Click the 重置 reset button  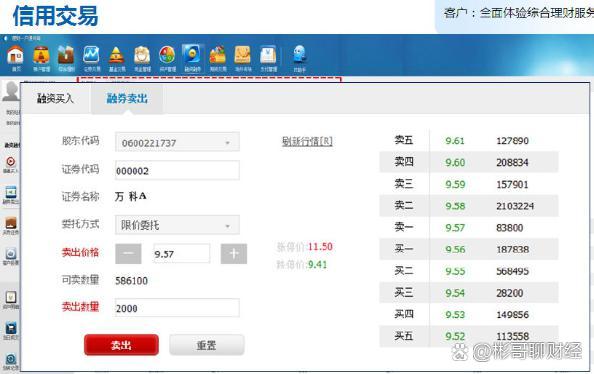pyautogui.click(x=206, y=345)
